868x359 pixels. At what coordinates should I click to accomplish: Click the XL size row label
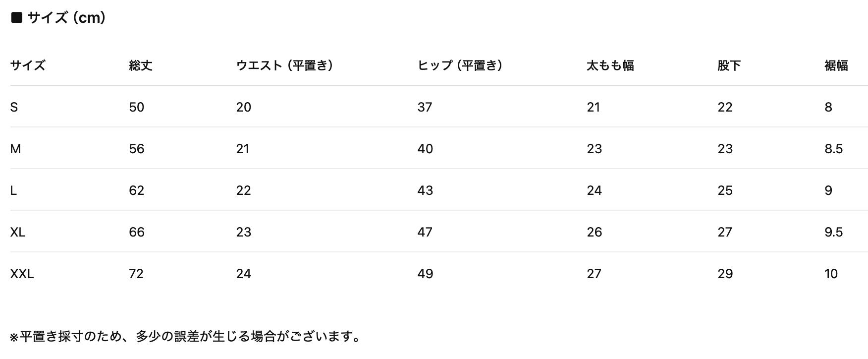pyautogui.click(x=17, y=232)
